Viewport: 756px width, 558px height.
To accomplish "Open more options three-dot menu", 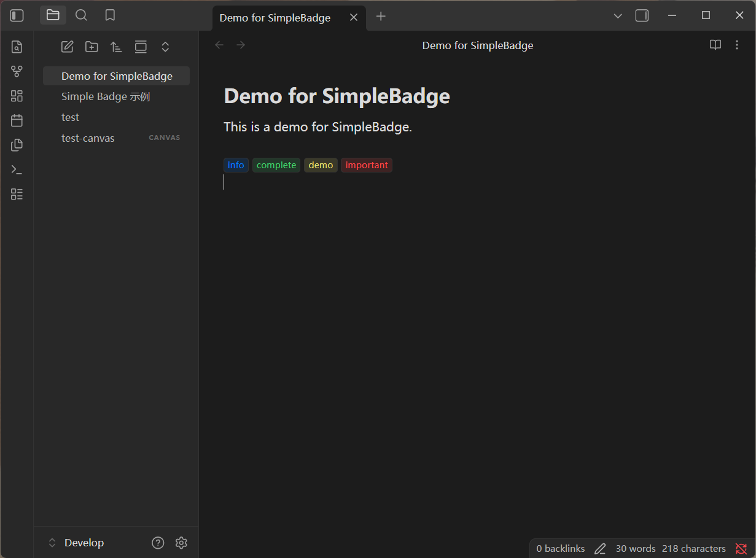I will pos(737,45).
